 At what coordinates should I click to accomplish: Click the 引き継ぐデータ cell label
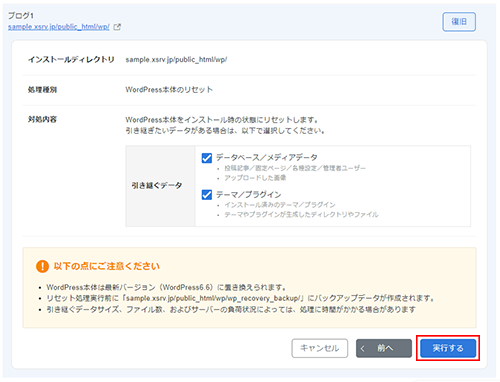tap(157, 185)
